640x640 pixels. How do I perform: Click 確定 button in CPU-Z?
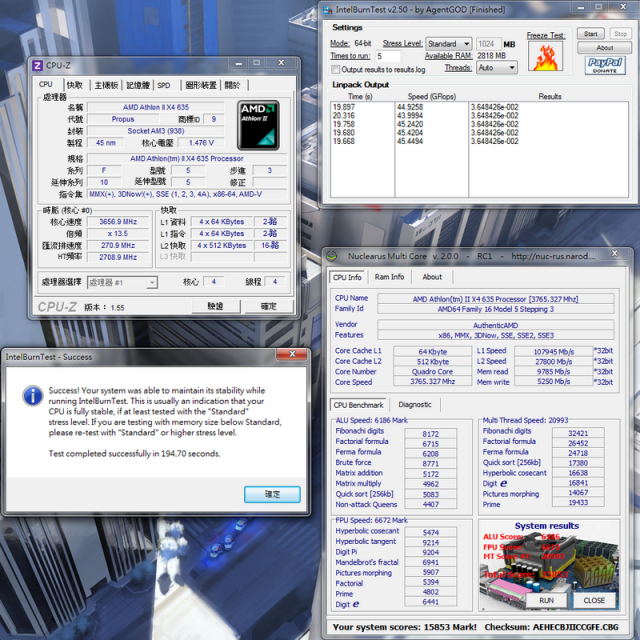(x=269, y=306)
